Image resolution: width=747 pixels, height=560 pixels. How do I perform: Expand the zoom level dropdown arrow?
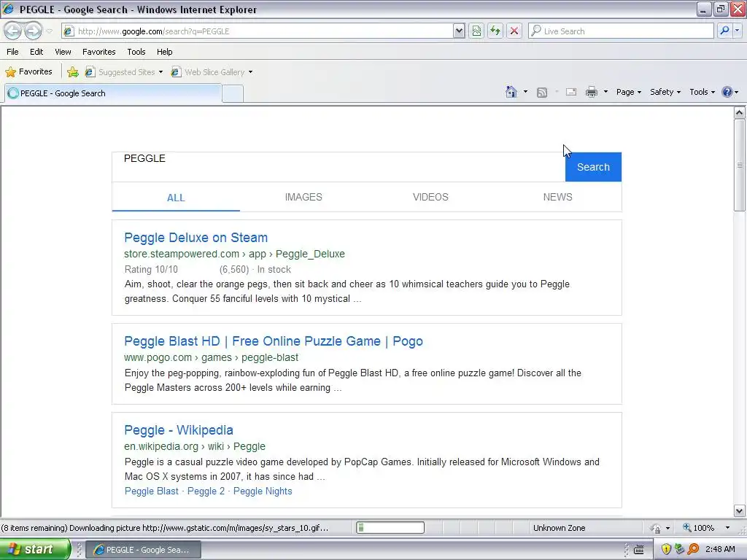[727, 528]
